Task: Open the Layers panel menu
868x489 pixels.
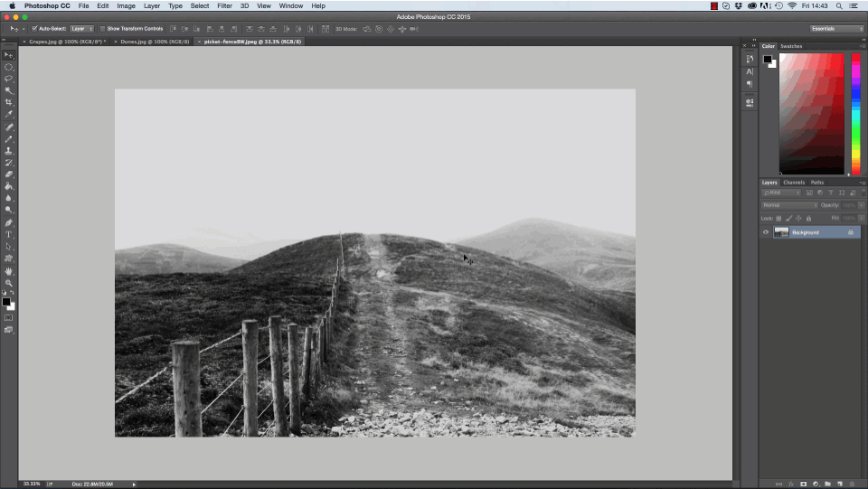Action: click(863, 183)
